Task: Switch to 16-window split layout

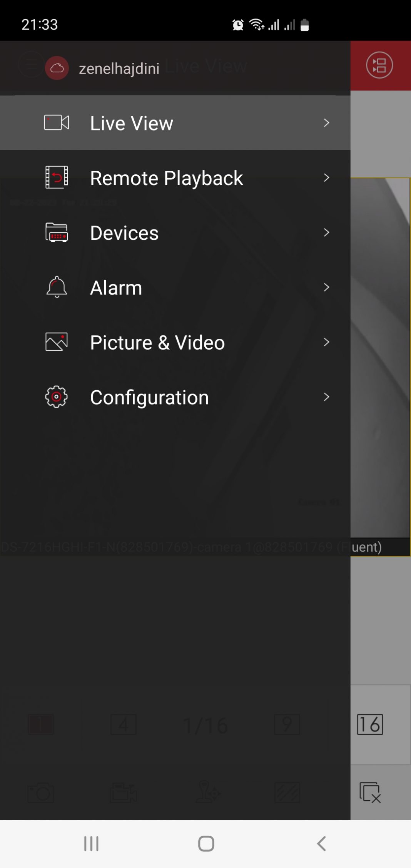Action: coord(370,724)
